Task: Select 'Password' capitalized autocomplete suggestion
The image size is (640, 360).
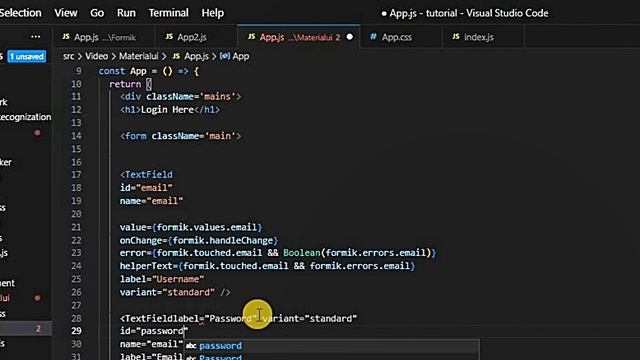Action: [331, 357]
